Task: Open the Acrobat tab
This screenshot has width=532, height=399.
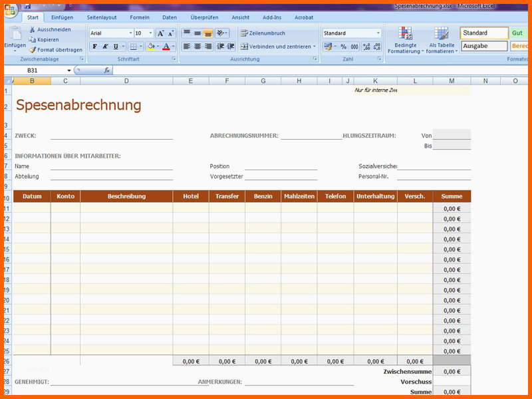Action: click(x=304, y=17)
